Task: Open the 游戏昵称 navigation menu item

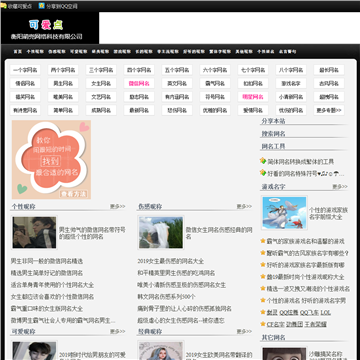Action: pyautogui.click(x=122, y=52)
